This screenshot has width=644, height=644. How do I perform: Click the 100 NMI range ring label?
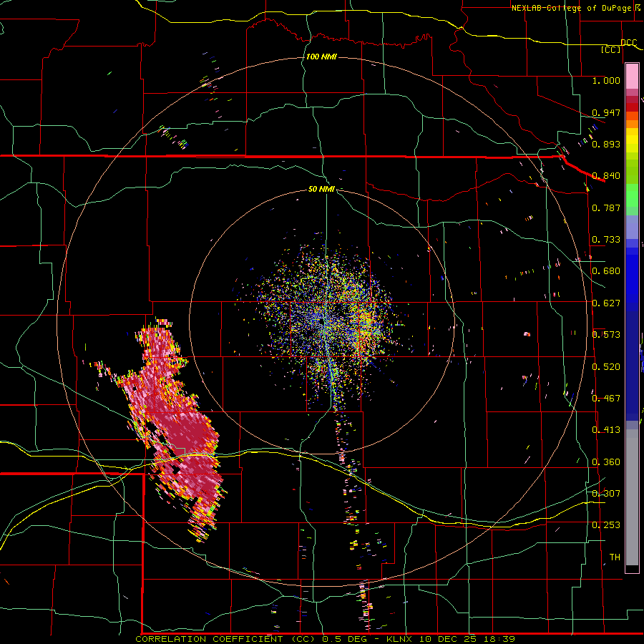[x=321, y=57]
